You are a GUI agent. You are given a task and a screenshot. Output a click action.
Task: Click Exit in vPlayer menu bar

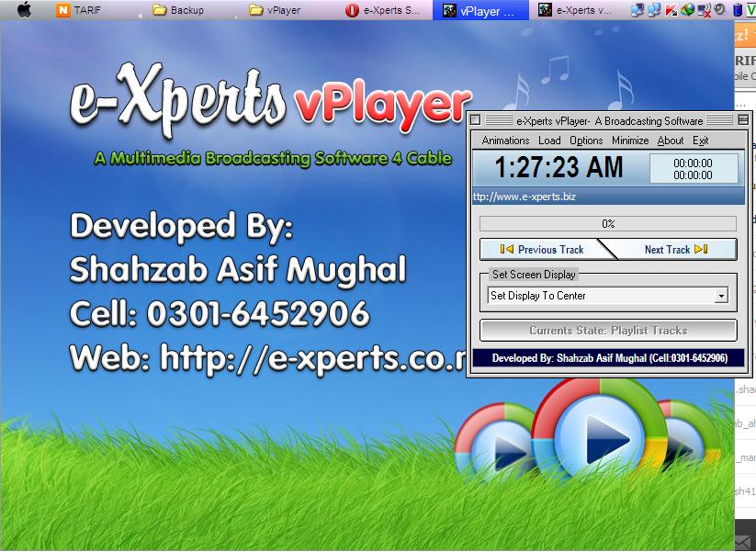700,141
